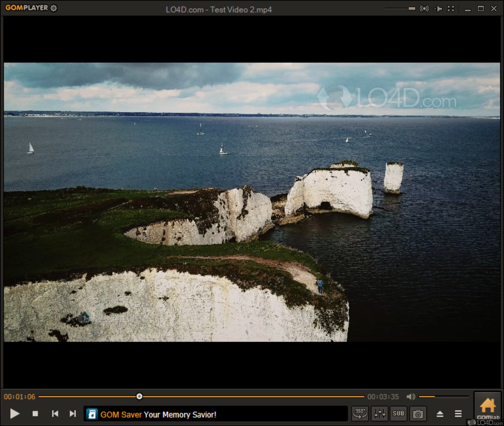Set volume on the volume slider
504x426 pixels.
(443, 397)
